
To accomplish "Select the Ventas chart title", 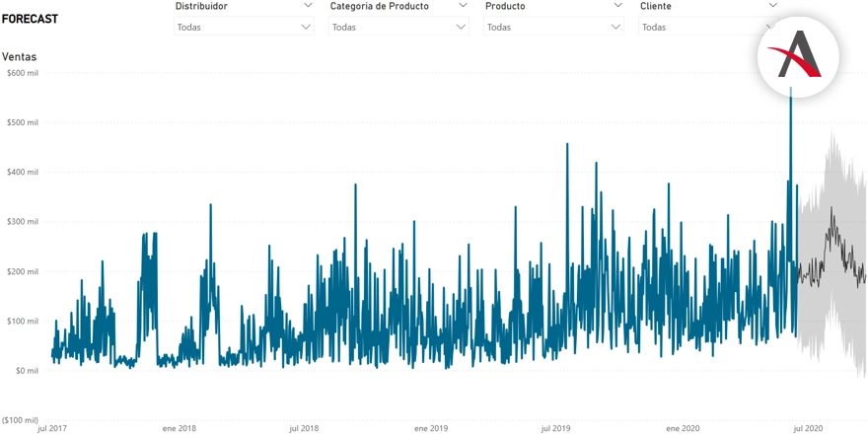I will [20, 57].
